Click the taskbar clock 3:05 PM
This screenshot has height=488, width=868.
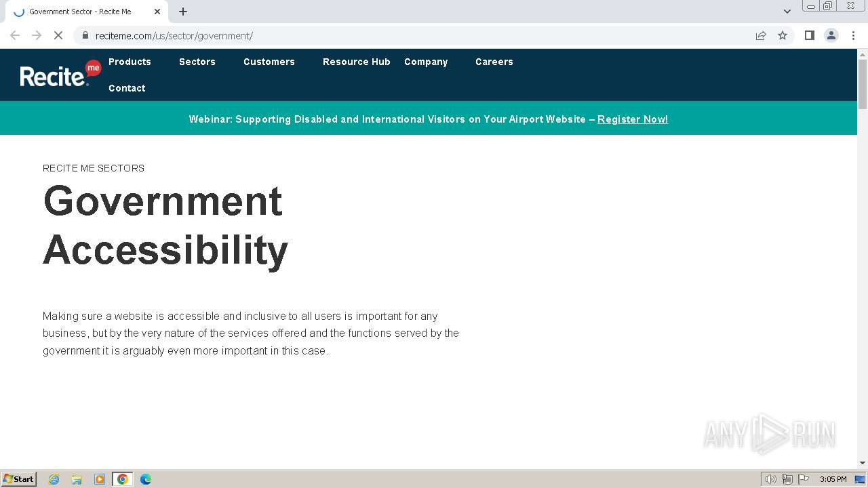click(x=833, y=479)
